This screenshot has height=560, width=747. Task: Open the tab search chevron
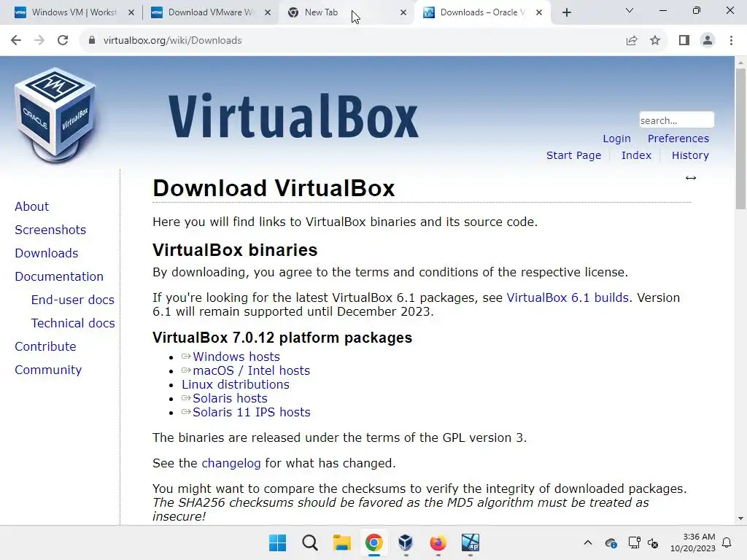tap(630, 10)
